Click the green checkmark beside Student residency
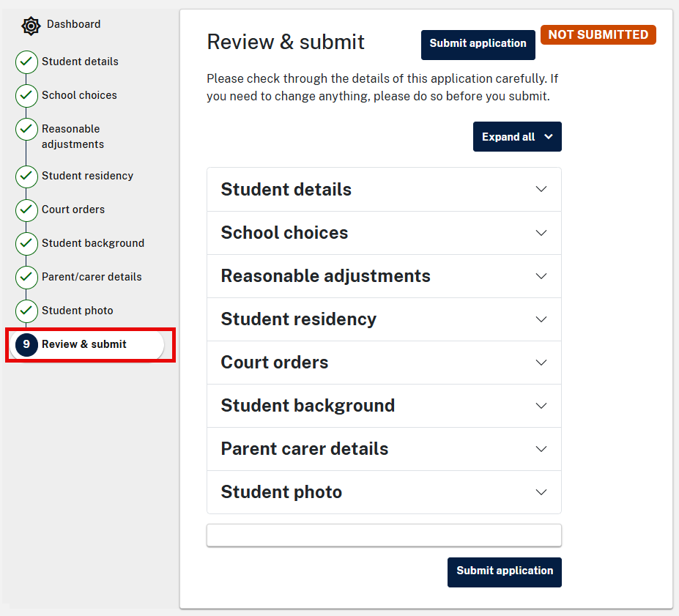Screen dimensions: 679x616 point(26,177)
